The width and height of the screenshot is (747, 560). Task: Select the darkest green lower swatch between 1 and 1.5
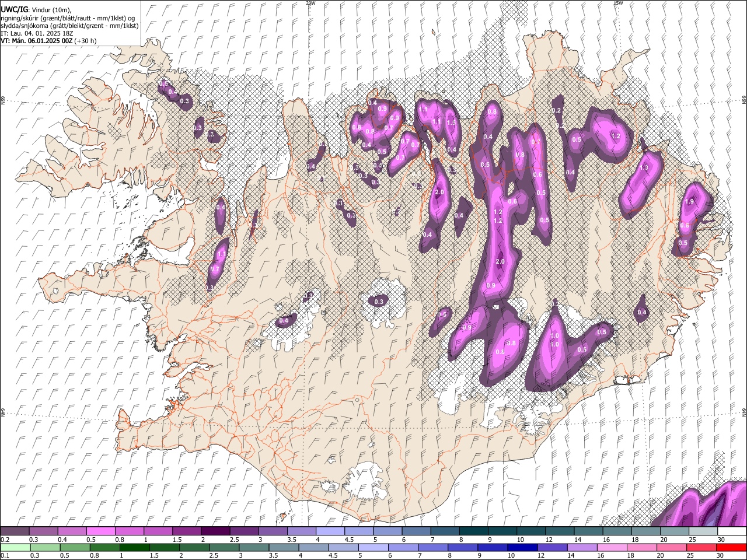[x=135, y=547]
